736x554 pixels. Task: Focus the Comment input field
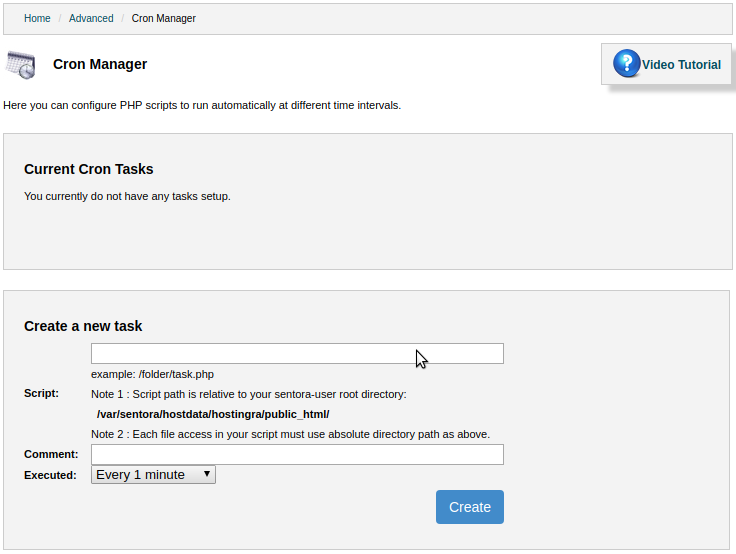(297, 454)
